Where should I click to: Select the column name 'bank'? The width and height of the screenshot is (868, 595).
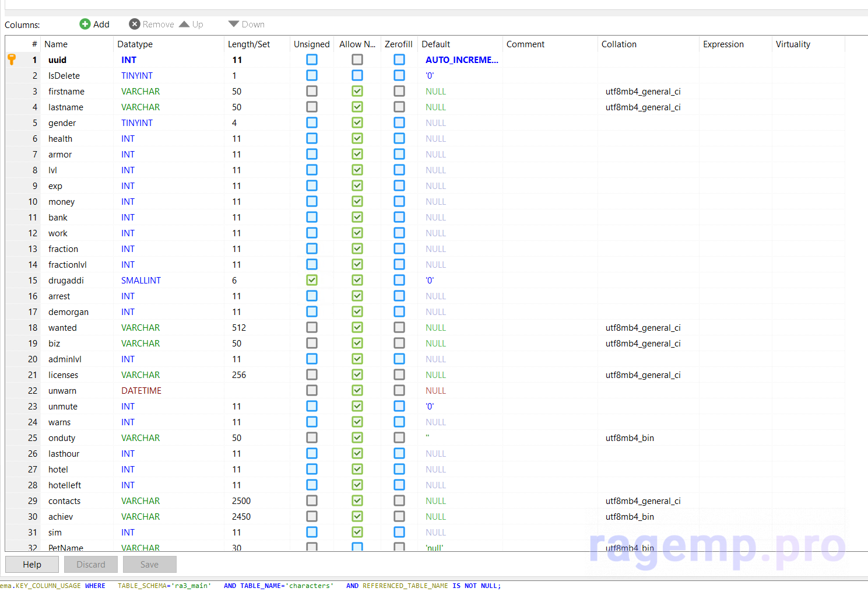point(58,217)
